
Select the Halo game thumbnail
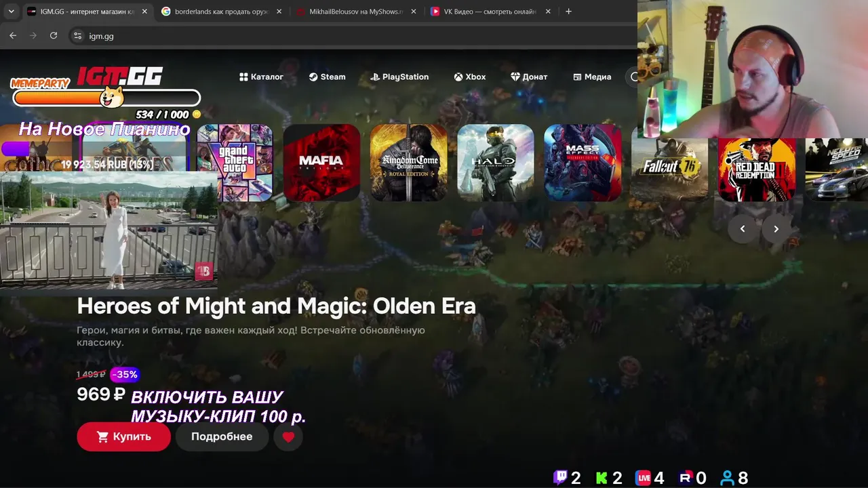tap(496, 163)
